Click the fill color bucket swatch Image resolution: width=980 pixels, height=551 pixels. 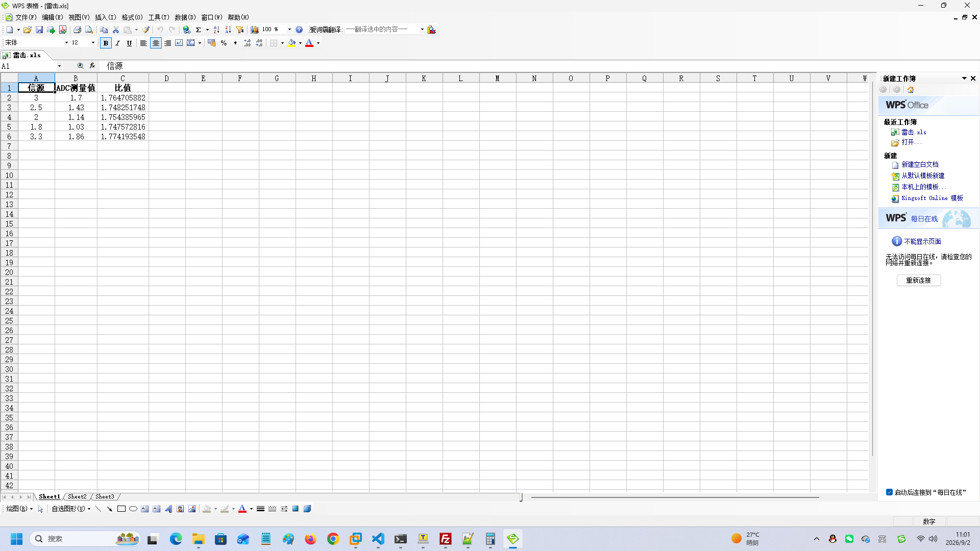pos(292,43)
